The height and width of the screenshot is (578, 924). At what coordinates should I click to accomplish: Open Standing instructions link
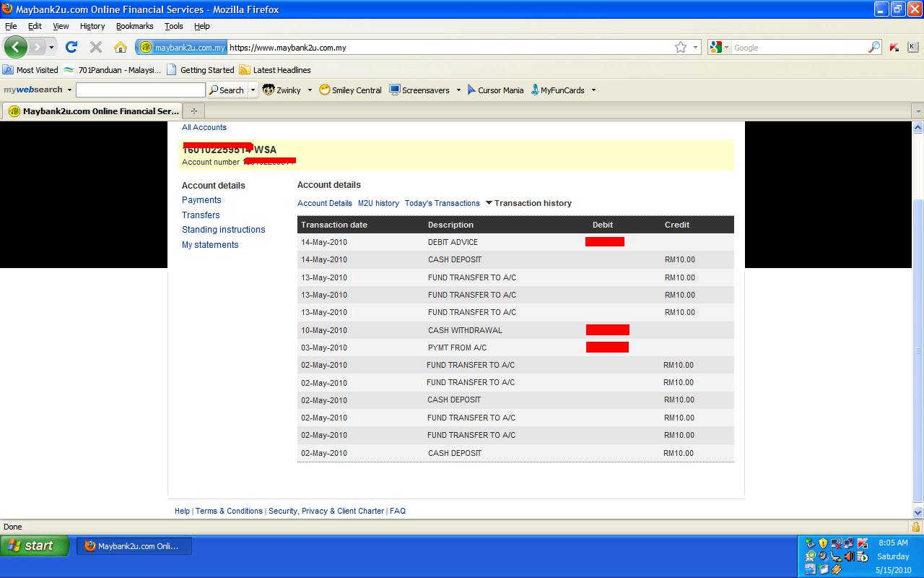coord(224,230)
